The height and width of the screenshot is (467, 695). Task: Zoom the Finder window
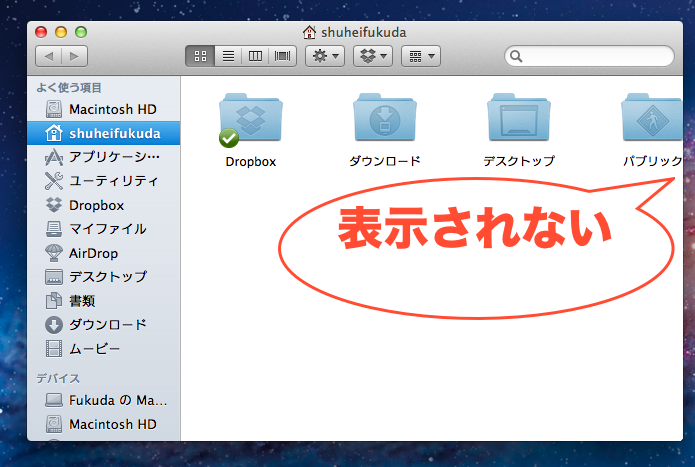coord(81,32)
